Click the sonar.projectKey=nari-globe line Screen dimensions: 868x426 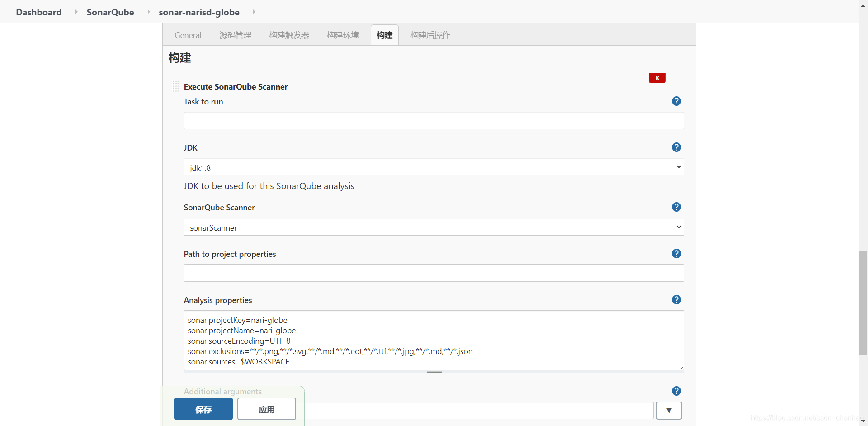pos(237,320)
